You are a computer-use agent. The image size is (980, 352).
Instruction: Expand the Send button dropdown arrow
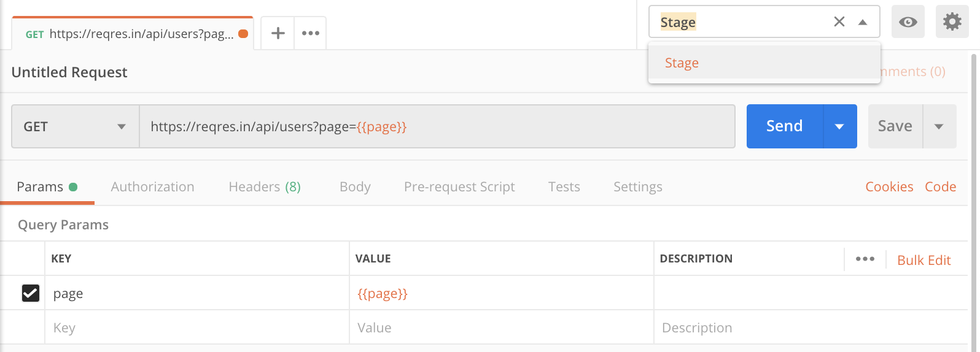tap(839, 126)
